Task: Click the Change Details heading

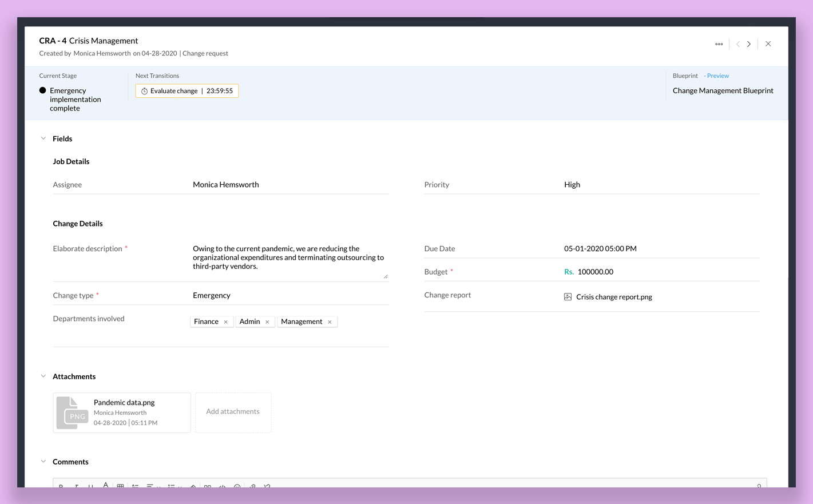Action: tap(78, 224)
